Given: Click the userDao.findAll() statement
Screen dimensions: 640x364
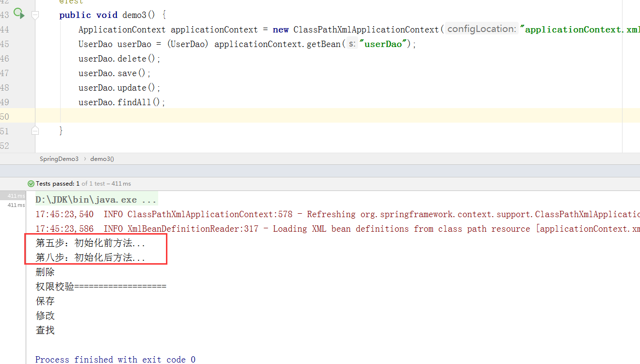Looking at the screenshot, I should point(122,102).
